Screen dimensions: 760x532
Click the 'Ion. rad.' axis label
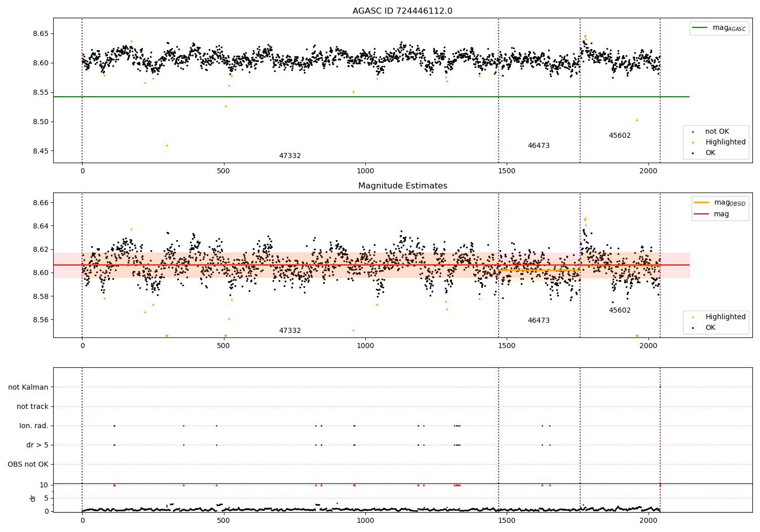pos(34,426)
